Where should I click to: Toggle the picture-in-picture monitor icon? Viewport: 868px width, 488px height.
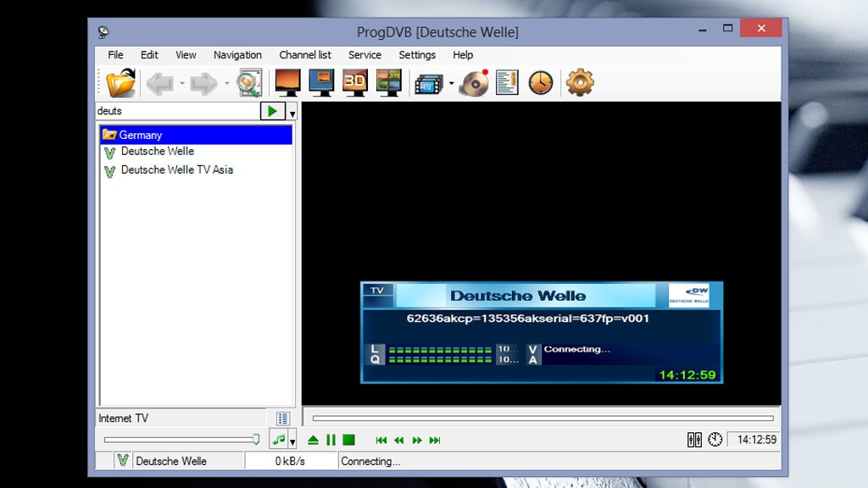[322, 82]
